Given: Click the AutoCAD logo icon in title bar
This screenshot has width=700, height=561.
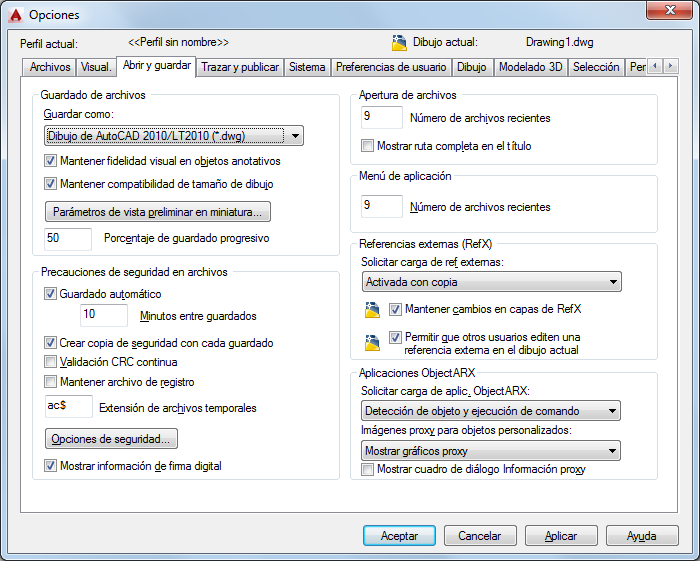Looking at the screenshot, I should coord(16,15).
